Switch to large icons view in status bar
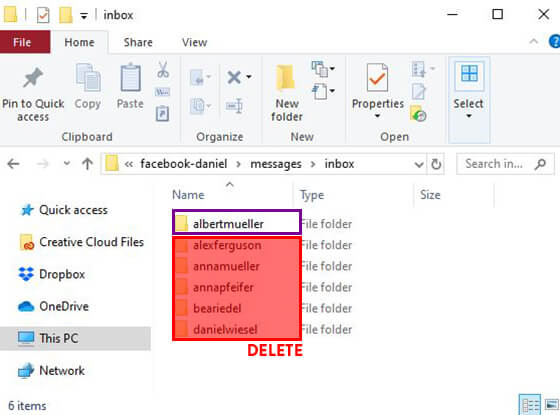The image size is (560, 415). pyautogui.click(x=551, y=405)
